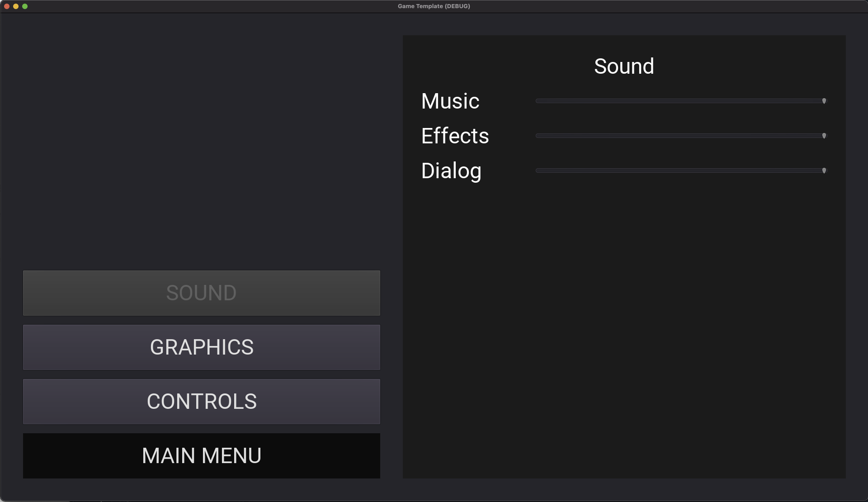Minimize window with yellow button
Image resolution: width=868 pixels, height=502 pixels.
[x=16, y=6]
